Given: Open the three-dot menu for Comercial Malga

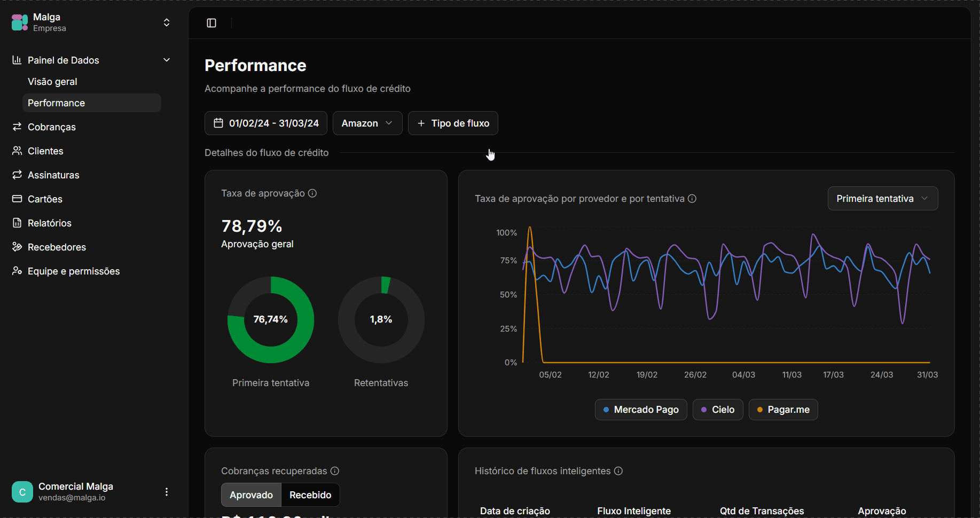Looking at the screenshot, I should click(x=167, y=492).
